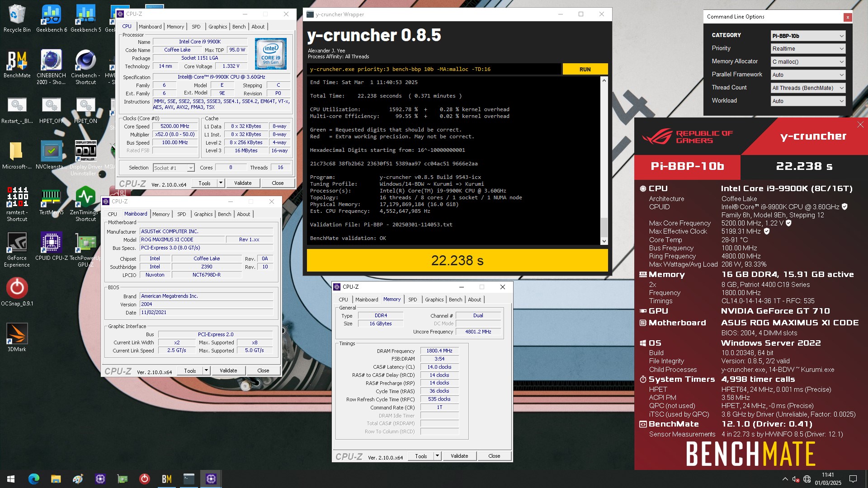Run the HPET_ON batch file icon

point(86,111)
